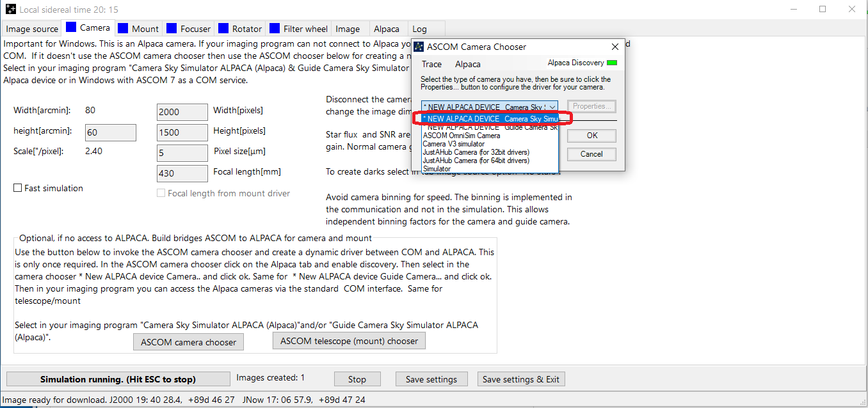Click the blue status square on Focuser tab
Screen dimensions: 868x408
[172, 28]
